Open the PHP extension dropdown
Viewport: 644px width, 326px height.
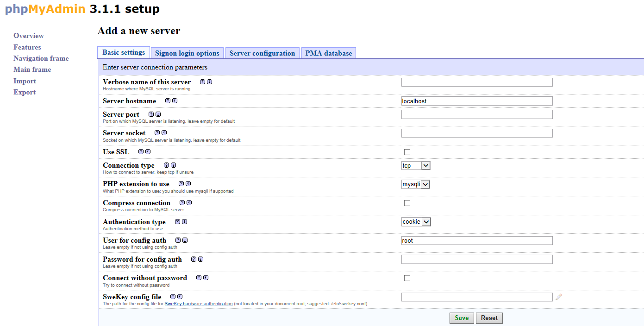click(x=415, y=184)
